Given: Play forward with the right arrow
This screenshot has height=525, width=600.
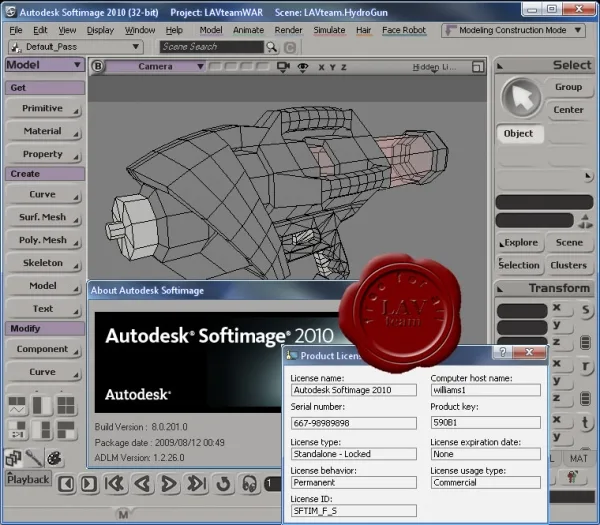Looking at the screenshot, I should pos(169,484).
